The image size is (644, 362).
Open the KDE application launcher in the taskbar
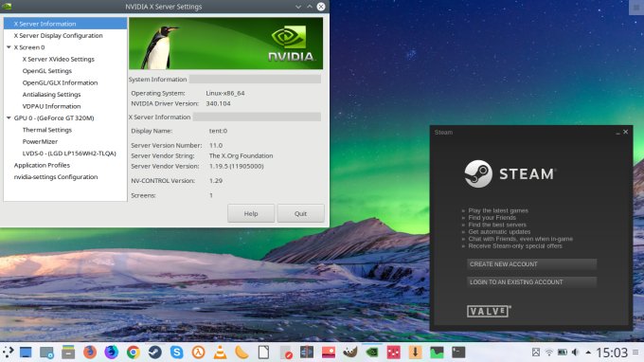tap(8, 353)
